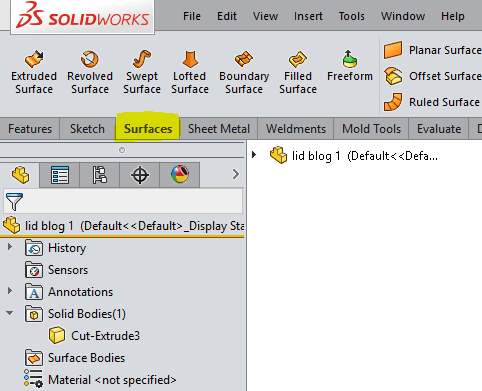The height and width of the screenshot is (391, 482).
Task: Select the Sensors text label
Action: coord(68,270)
